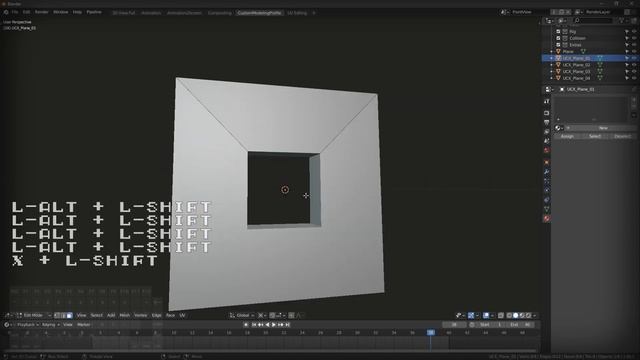Open the Render menu
This screenshot has width=640, height=360.
41,12
